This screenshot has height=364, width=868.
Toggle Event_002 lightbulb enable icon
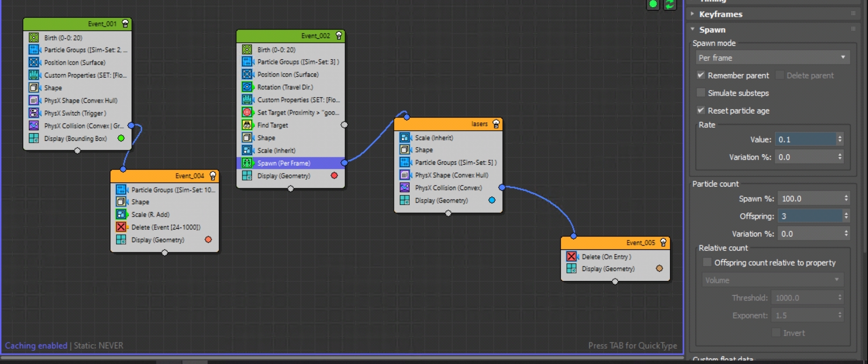(339, 36)
